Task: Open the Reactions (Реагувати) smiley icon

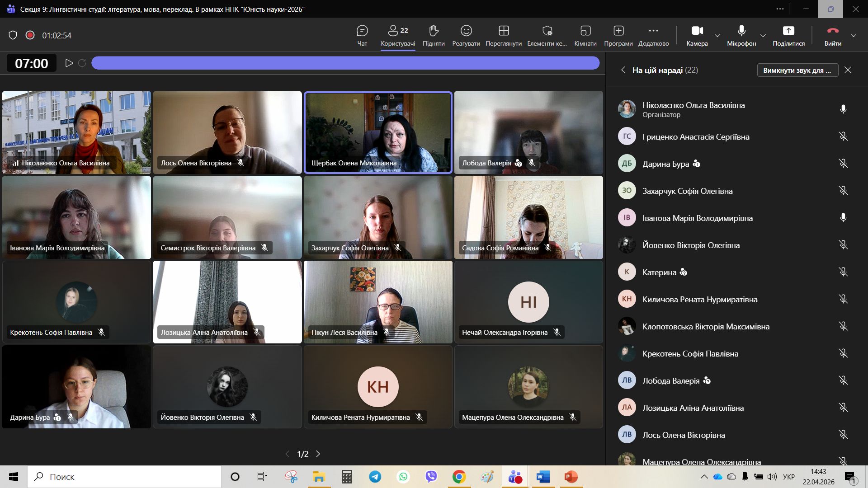Action: pos(466,31)
